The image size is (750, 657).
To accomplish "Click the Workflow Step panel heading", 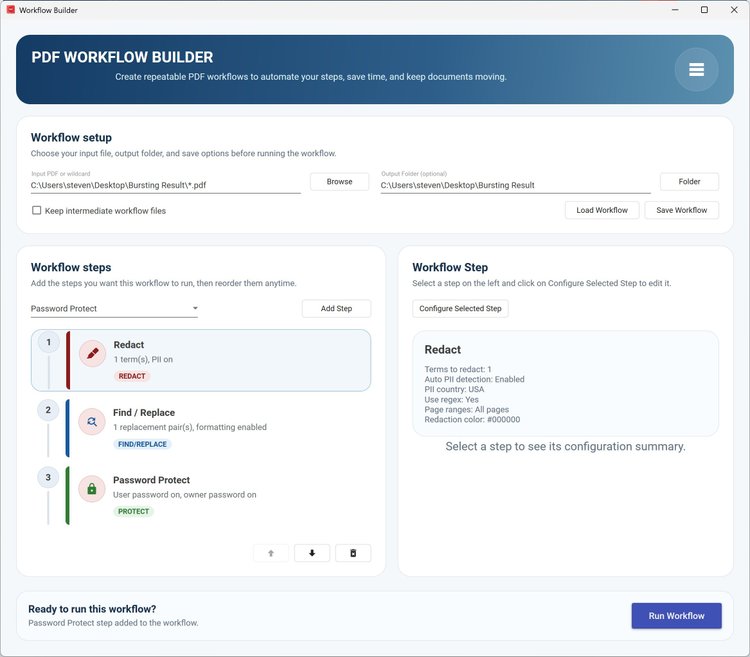I will click(450, 267).
